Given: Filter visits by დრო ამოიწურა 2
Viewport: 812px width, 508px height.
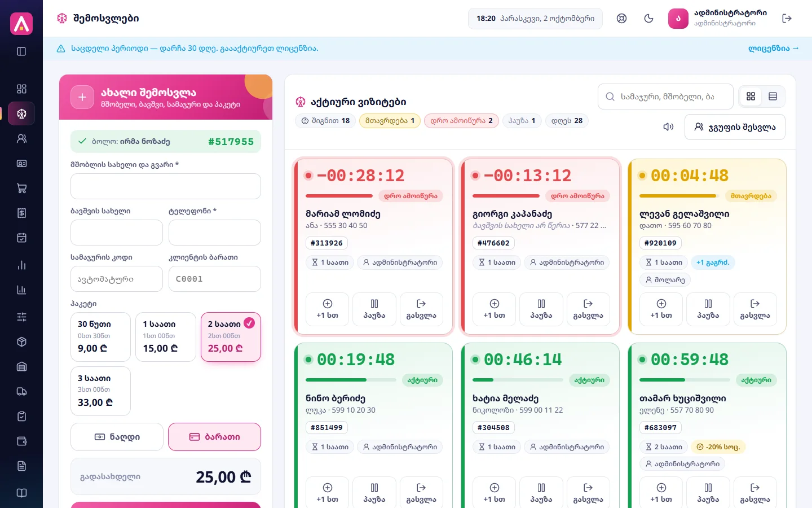Looking at the screenshot, I should pyautogui.click(x=461, y=121).
